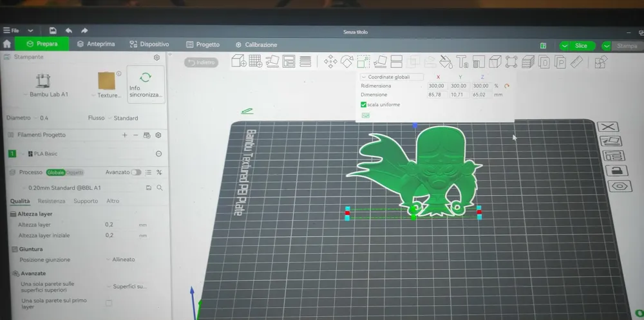644x320 pixels.
Task: Click the Dimensione Z 65,02 field
Action: click(x=480, y=95)
